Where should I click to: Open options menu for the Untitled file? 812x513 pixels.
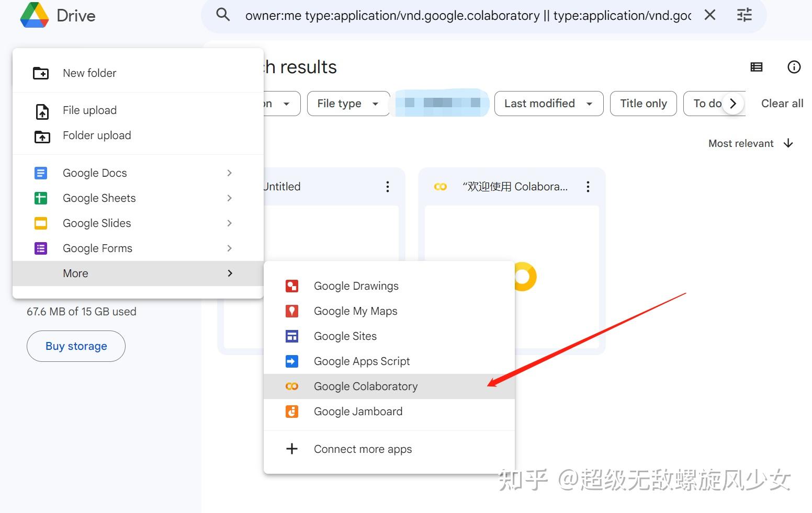coord(387,186)
